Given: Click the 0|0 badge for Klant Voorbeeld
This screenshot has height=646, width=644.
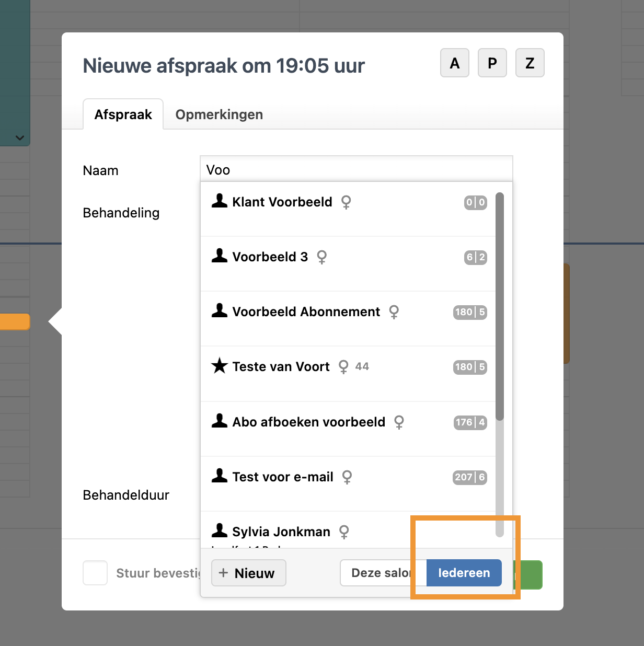Looking at the screenshot, I should click(x=475, y=202).
